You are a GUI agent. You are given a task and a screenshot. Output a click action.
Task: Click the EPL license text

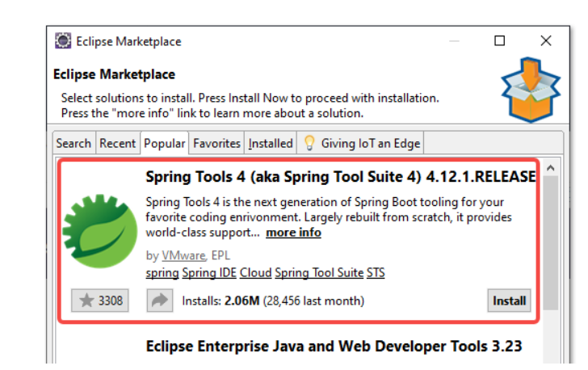pyautogui.click(x=220, y=255)
